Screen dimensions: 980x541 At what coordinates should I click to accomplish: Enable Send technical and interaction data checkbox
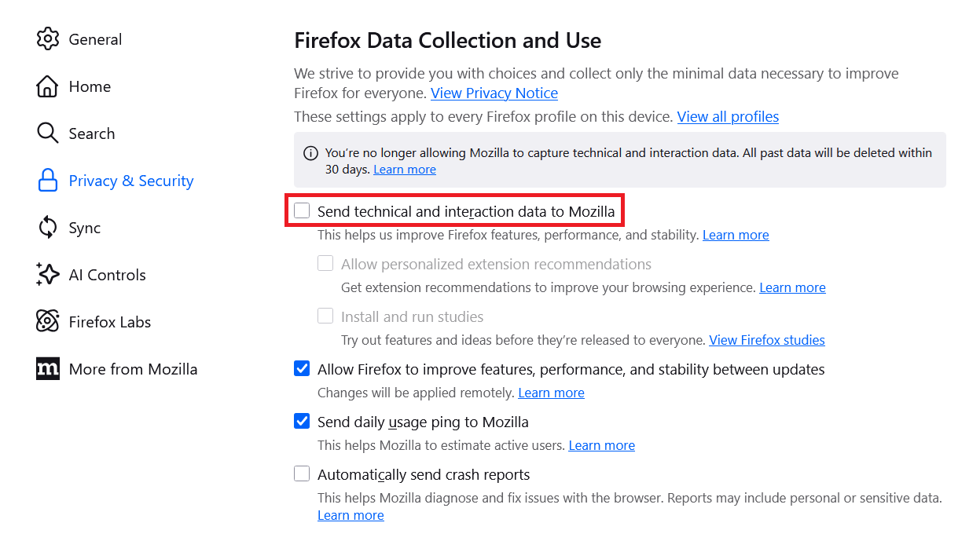(302, 211)
